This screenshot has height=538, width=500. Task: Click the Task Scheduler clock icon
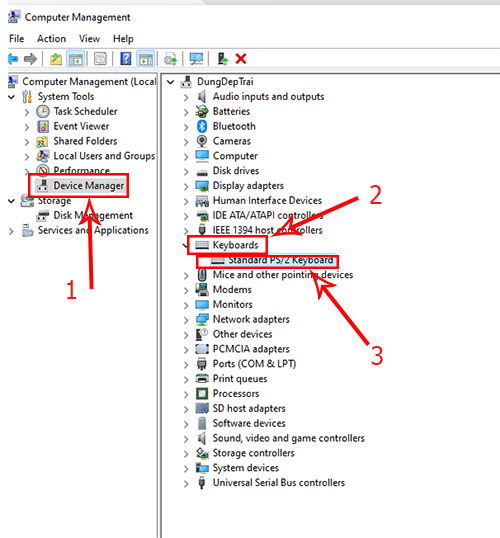coord(43,112)
